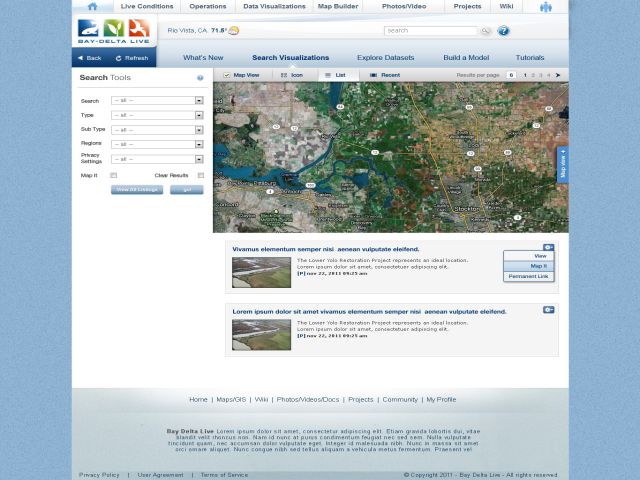Open the footer Photos/Videos/Docs link
The width and height of the screenshot is (640, 480).
(308, 400)
